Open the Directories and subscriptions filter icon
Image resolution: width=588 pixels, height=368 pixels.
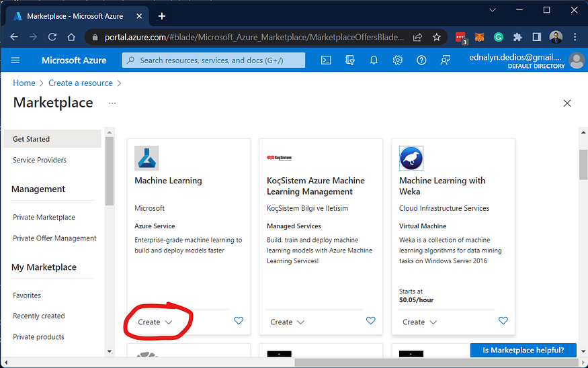pyautogui.click(x=349, y=60)
